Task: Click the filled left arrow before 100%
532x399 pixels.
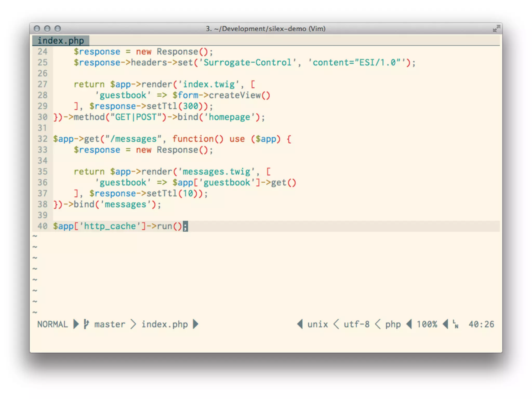Action: [409, 324]
